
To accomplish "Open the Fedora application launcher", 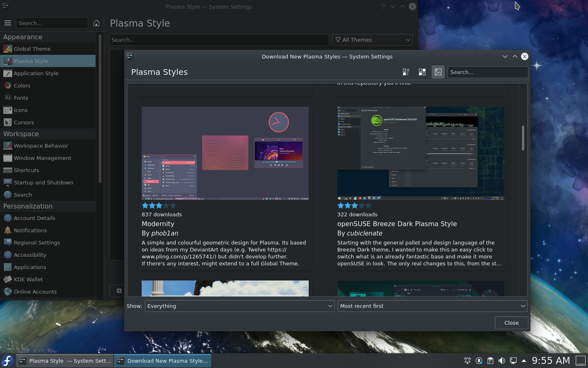I will (7, 361).
